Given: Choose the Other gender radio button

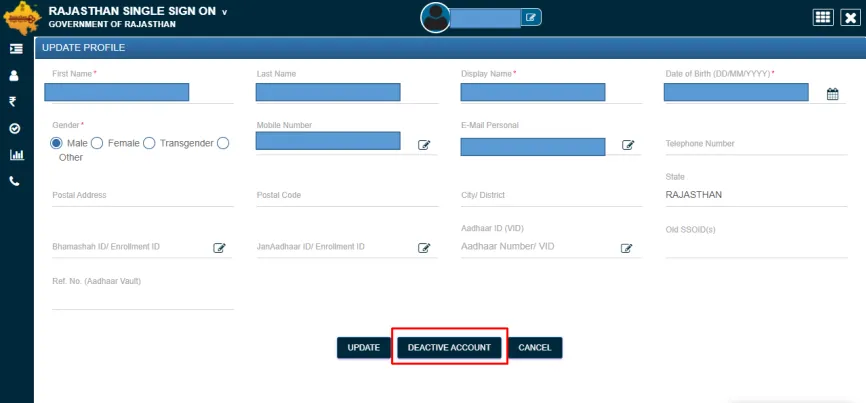Looking at the screenshot, I should tap(223, 143).
